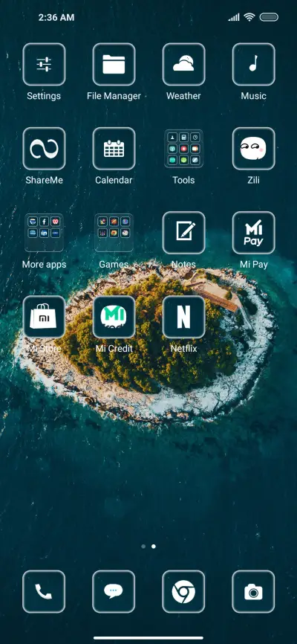The height and width of the screenshot is (644, 297).
Task: Open the Camera from dock
Action: pyautogui.click(x=253, y=592)
